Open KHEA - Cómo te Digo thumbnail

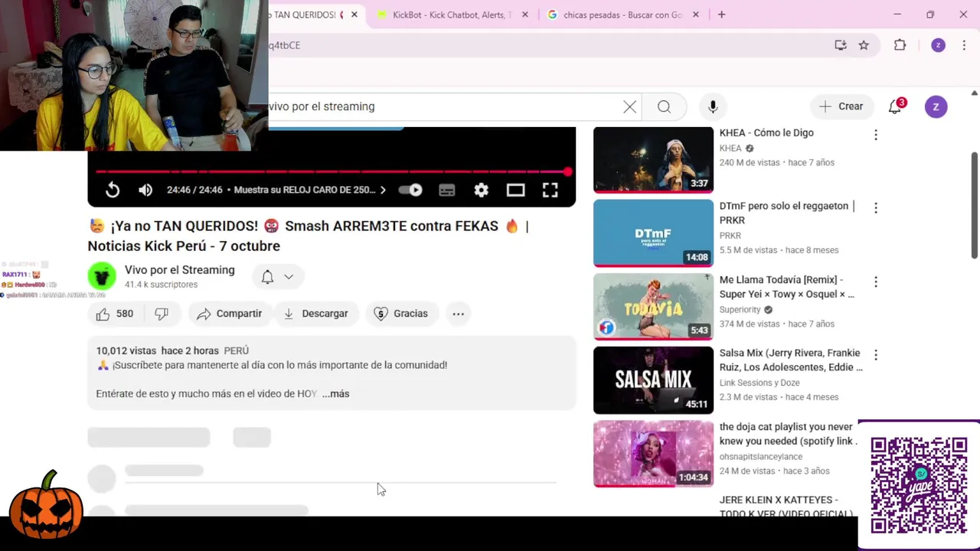(653, 160)
